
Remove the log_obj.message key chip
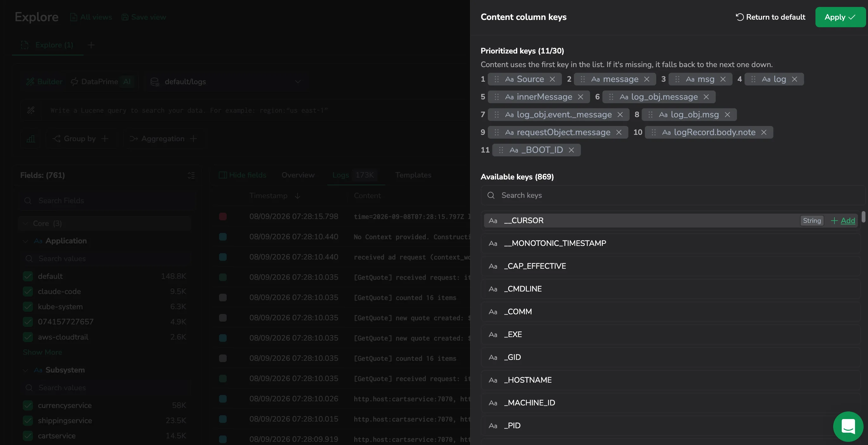[706, 97]
